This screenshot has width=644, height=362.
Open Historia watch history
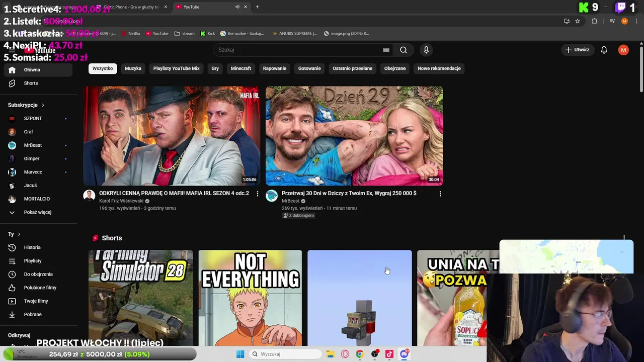coord(38,247)
